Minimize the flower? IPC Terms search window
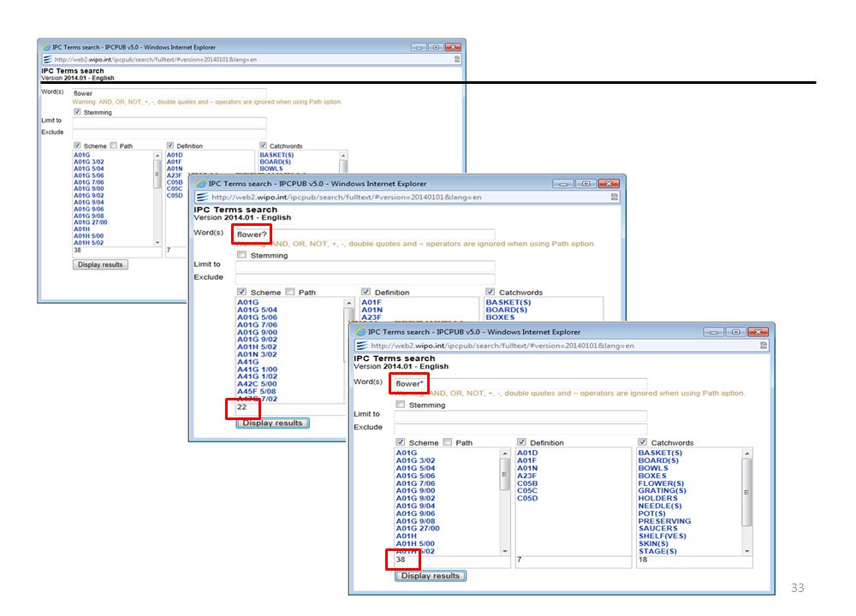The width and height of the screenshot is (856, 616). tap(563, 183)
